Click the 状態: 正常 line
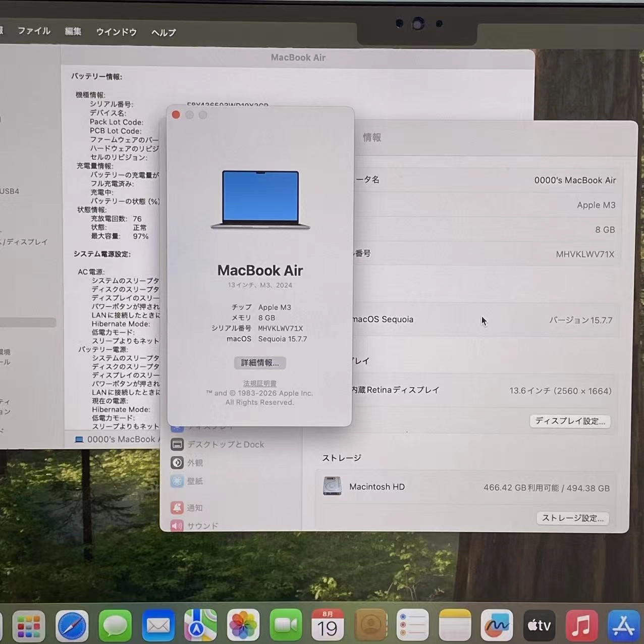Screen dimensions: 644x644 [119, 228]
